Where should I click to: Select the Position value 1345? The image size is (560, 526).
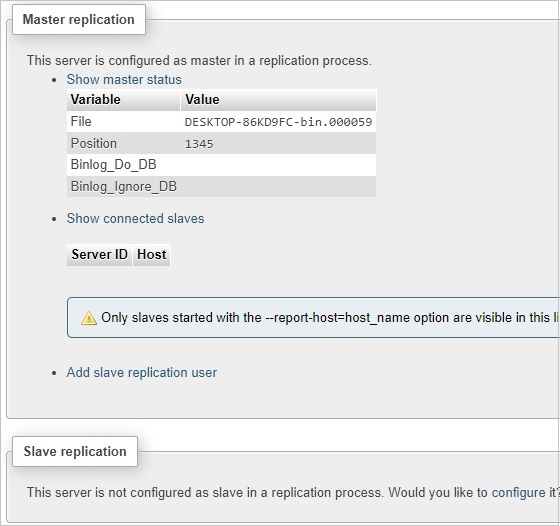(x=199, y=144)
